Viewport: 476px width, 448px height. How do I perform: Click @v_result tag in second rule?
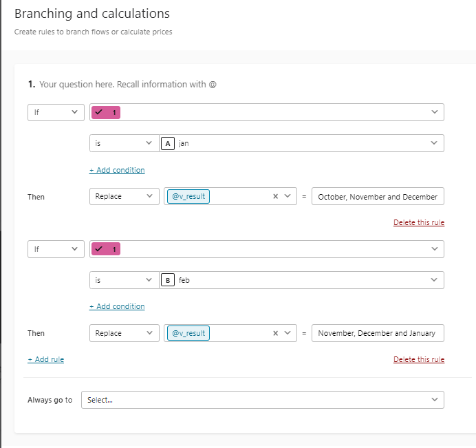coord(188,333)
